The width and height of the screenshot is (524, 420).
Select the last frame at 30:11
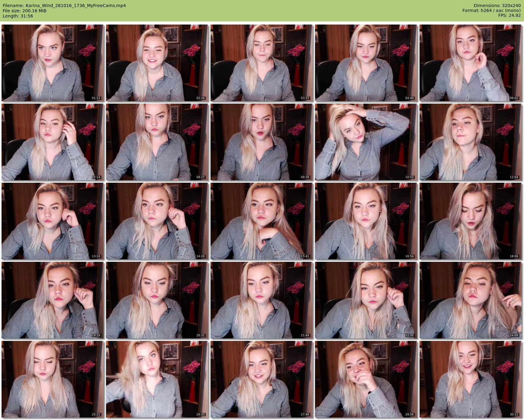(470, 379)
